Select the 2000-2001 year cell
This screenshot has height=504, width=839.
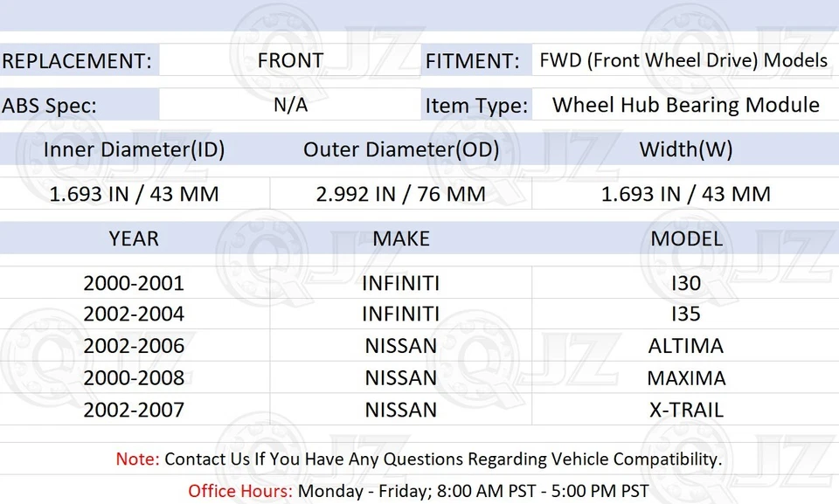[134, 283]
